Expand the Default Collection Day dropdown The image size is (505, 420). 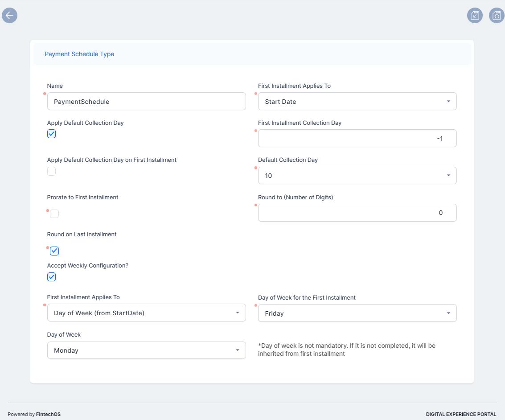357,176
